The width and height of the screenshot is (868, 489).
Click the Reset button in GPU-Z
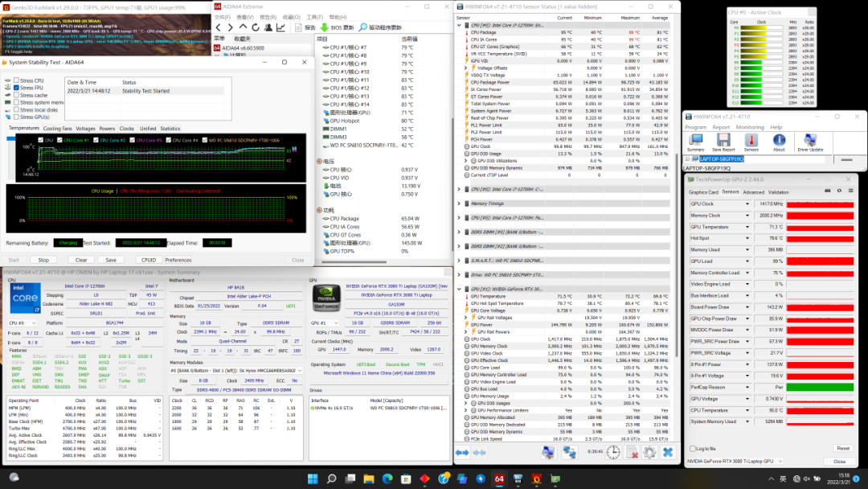click(842, 448)
